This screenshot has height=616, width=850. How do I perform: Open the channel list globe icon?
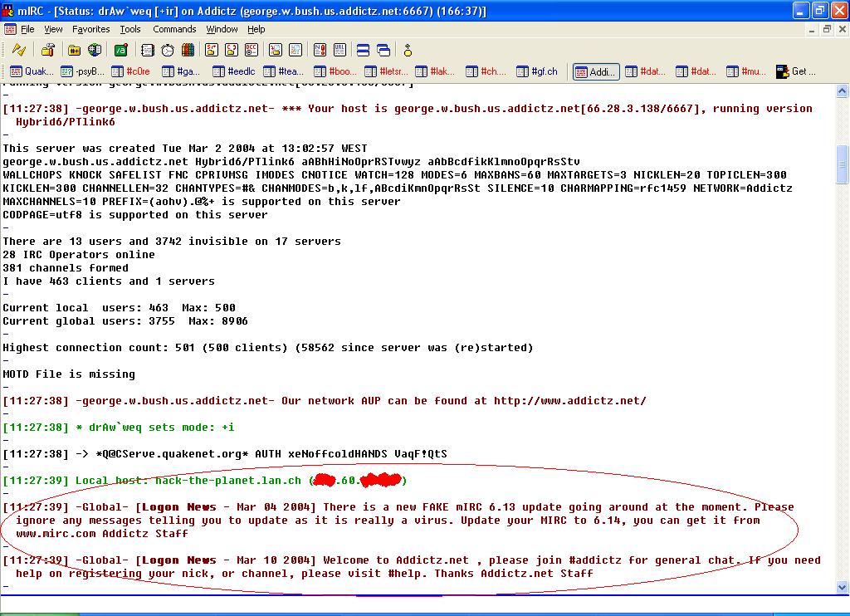[x=95, y=51]
